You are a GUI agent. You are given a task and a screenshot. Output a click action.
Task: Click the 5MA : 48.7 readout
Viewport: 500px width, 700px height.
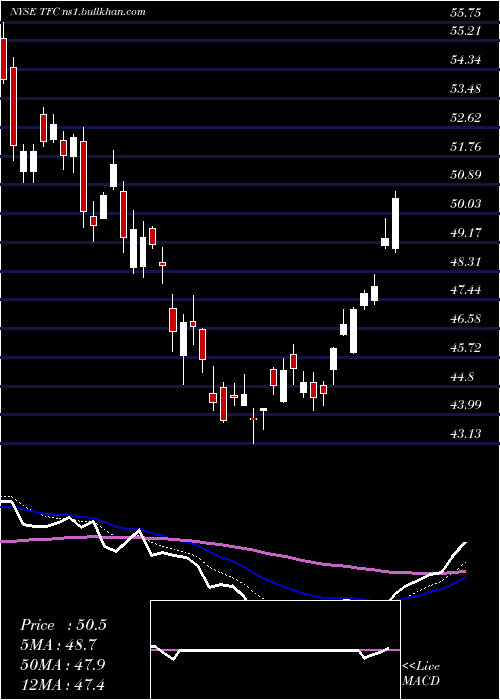click(59, 645)
